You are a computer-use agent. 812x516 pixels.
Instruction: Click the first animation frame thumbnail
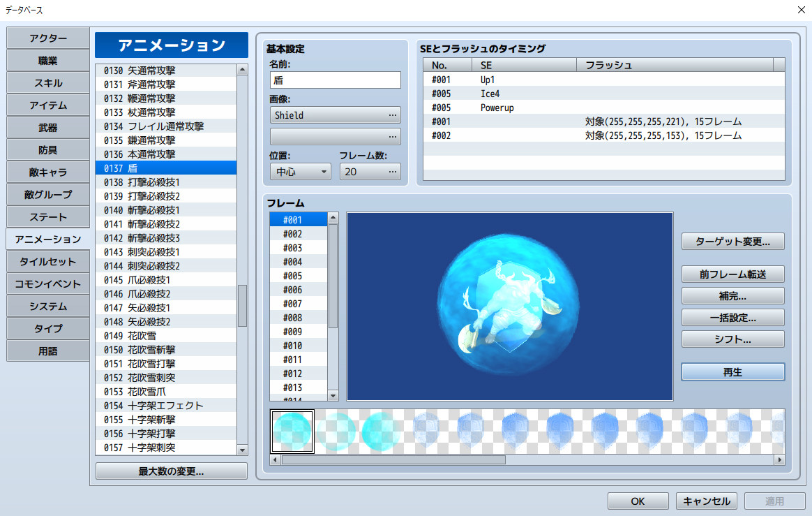coord(292,431)
